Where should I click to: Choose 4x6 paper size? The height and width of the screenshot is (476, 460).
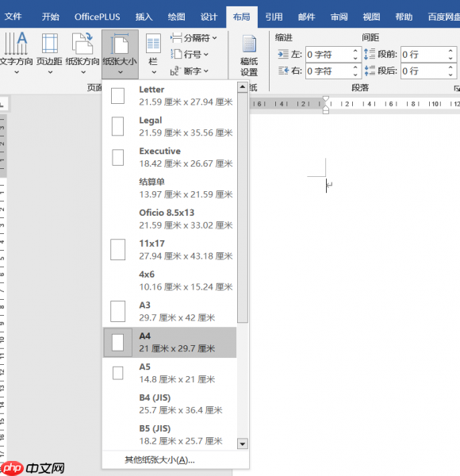pyautogui.click(x=170, y=281)
